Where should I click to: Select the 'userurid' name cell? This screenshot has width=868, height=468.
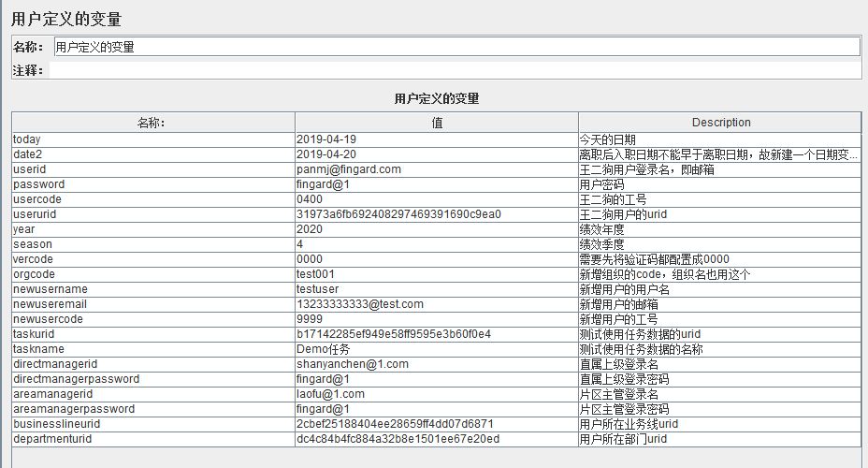click(153, 214)
